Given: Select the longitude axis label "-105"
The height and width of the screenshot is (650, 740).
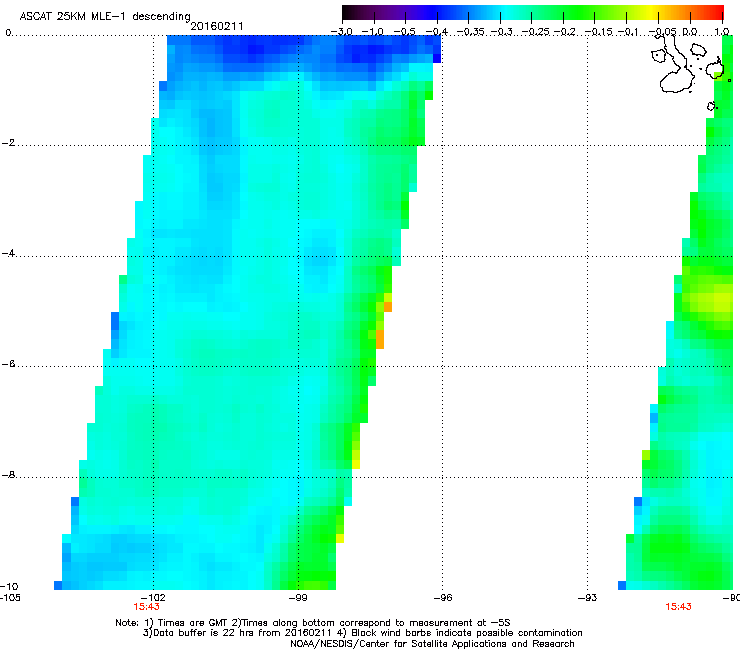Looking at the screenshot, I should pos(10,597).
